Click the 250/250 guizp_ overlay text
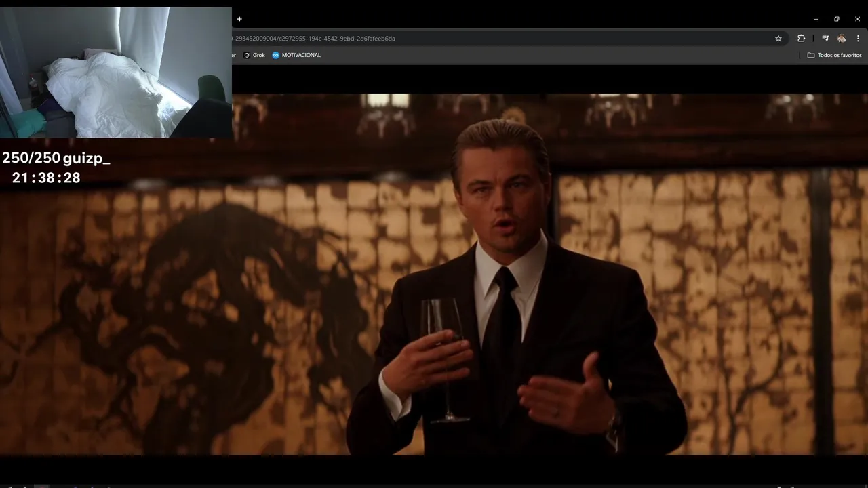Viewport: 868px width, 488px height. [x=56, y=159]
